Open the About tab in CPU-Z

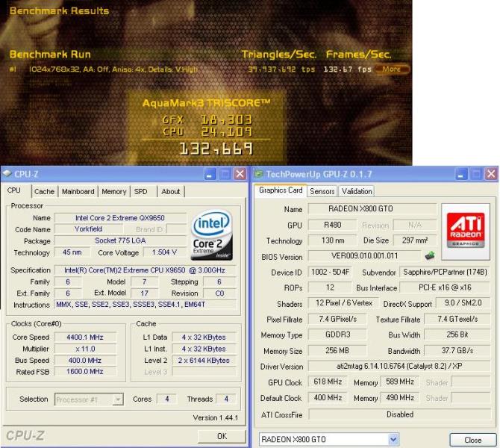point(171,191)
